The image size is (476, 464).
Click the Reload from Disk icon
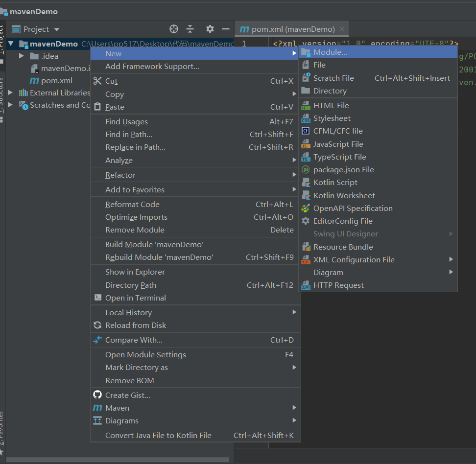97,325
